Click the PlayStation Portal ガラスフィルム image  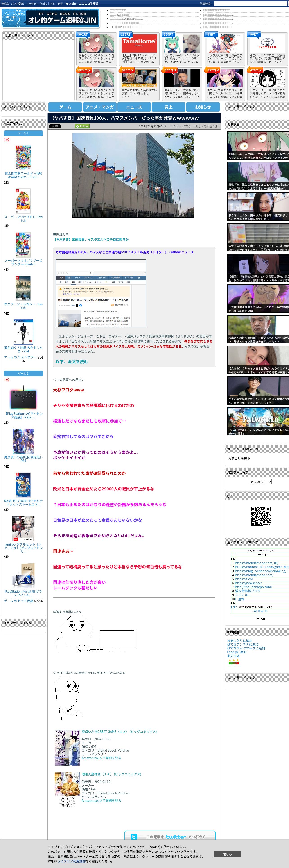23,576
